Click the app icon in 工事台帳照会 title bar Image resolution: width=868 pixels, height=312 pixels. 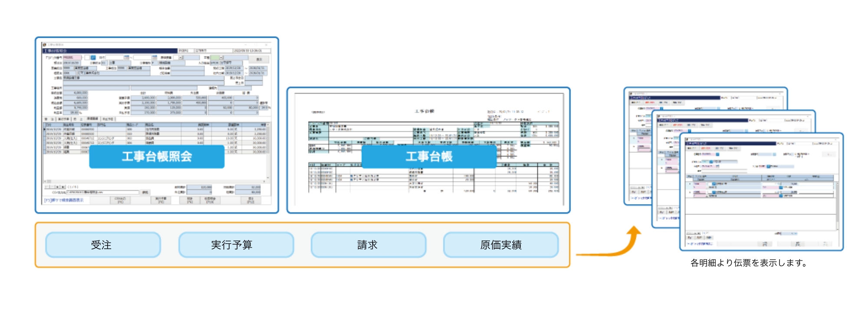[x=45, y=45]
